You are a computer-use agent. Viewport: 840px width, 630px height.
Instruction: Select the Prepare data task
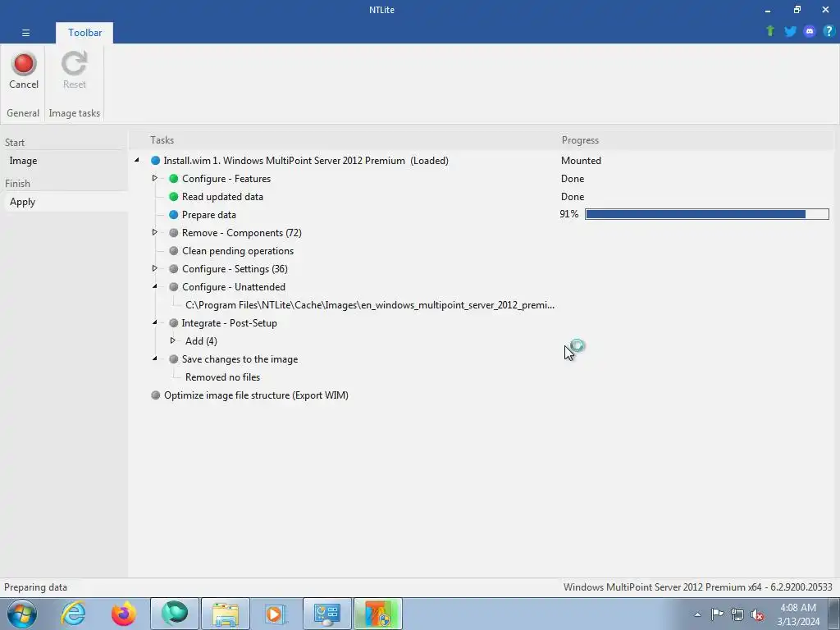point(209,215)
